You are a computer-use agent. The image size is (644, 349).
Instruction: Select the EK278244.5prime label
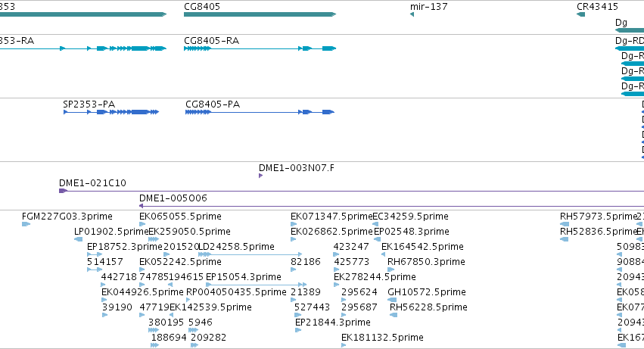[375, 277]
